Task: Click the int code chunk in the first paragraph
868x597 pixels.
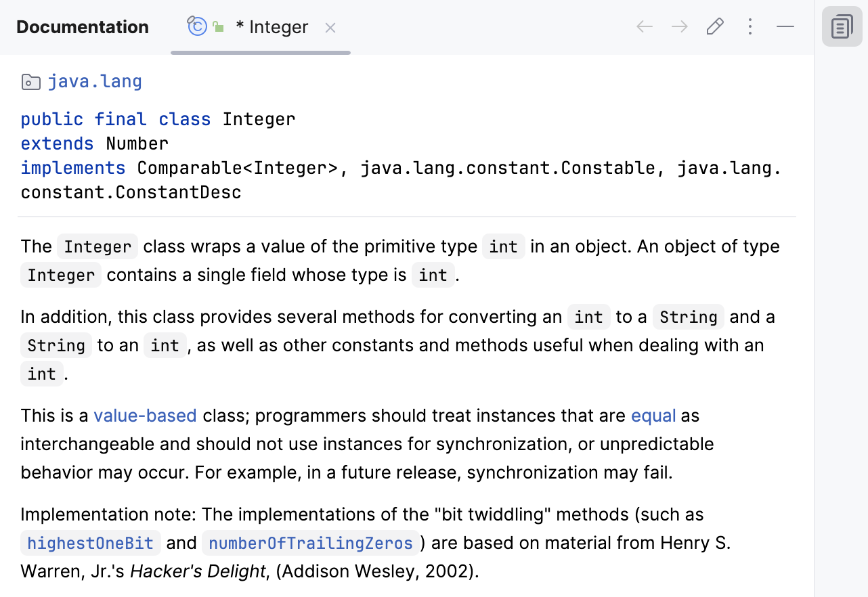Action: [504, 246]
